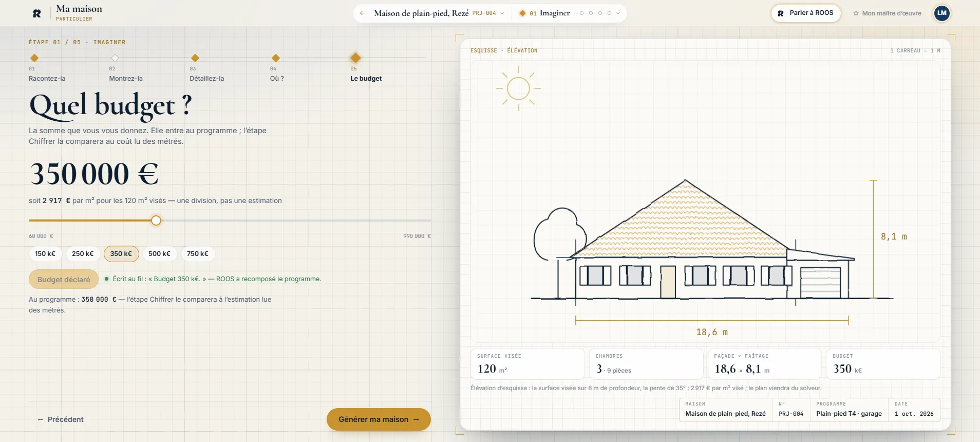Go to step 01 Racontez-la
The height and width of the screenshot is (442, 980).
(47, 79)
